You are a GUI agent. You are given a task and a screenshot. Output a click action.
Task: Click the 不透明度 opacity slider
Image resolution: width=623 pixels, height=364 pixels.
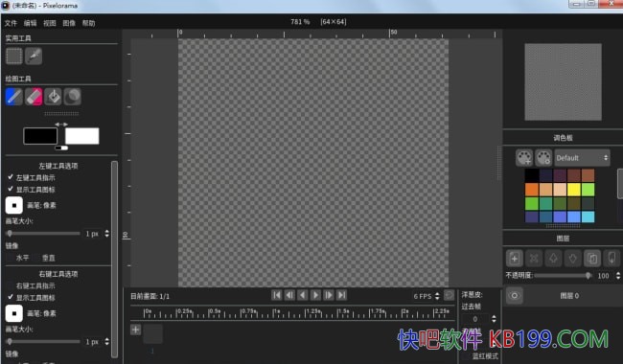point(563,275)
